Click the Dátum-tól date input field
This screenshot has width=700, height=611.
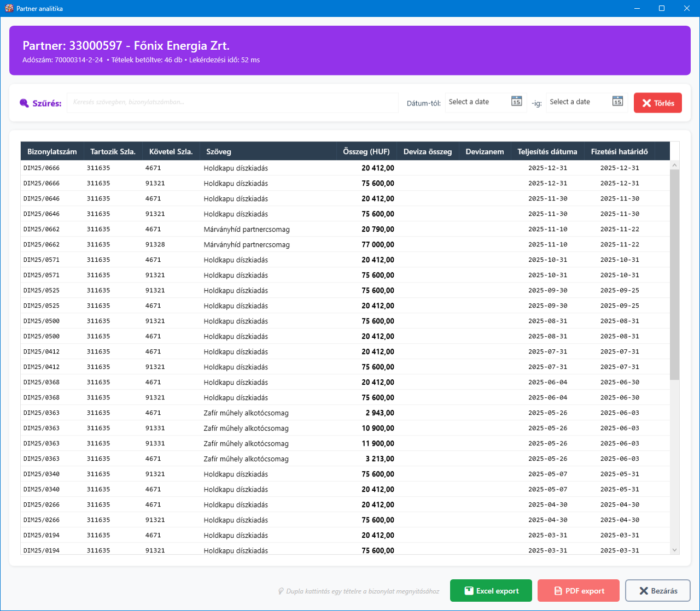(477, 102)
